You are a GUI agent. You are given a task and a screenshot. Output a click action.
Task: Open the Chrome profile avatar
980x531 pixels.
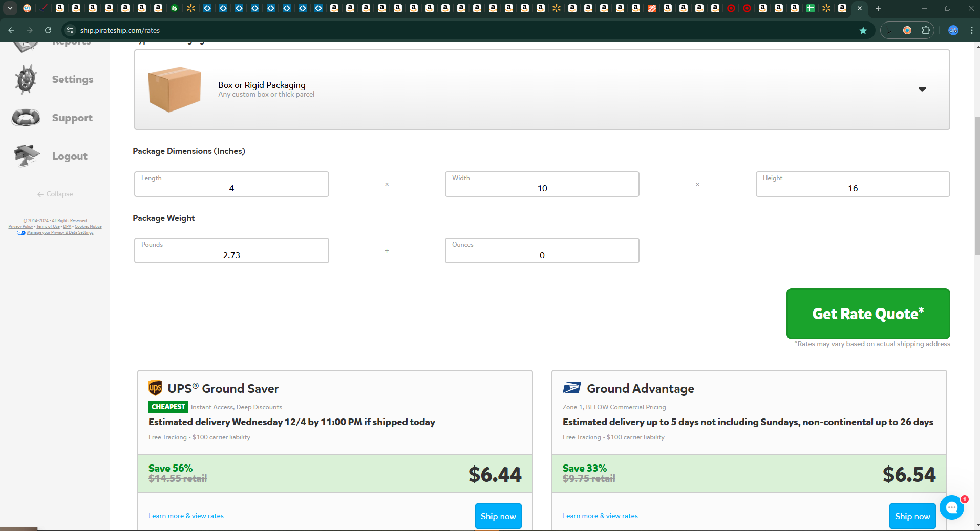[x=953, y=30]
